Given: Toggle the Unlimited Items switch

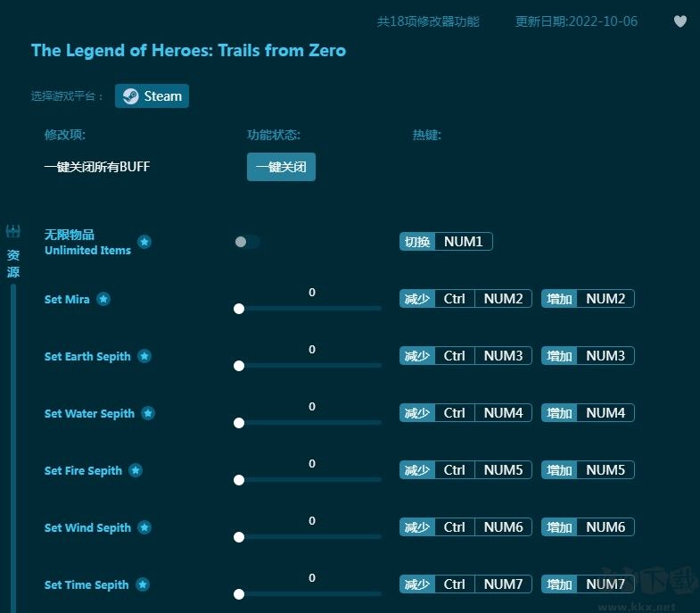Looking at the screenshot, I should 247,242.
